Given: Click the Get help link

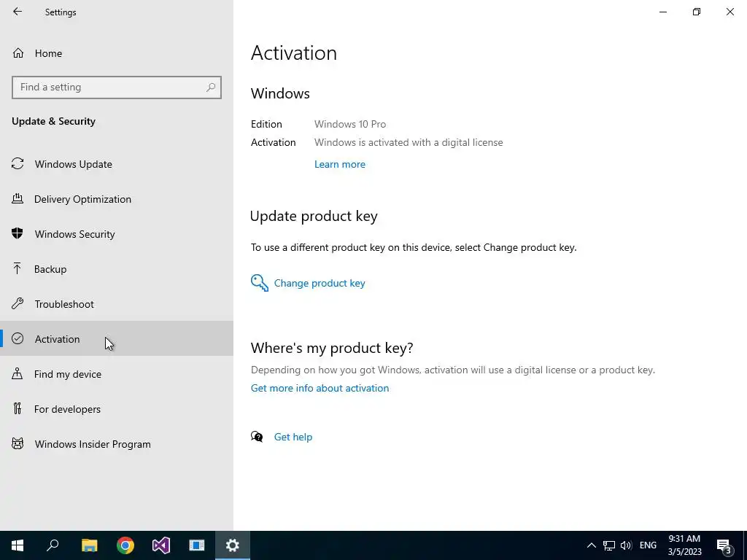Looking at the screenshot, I should pos(293,437).
